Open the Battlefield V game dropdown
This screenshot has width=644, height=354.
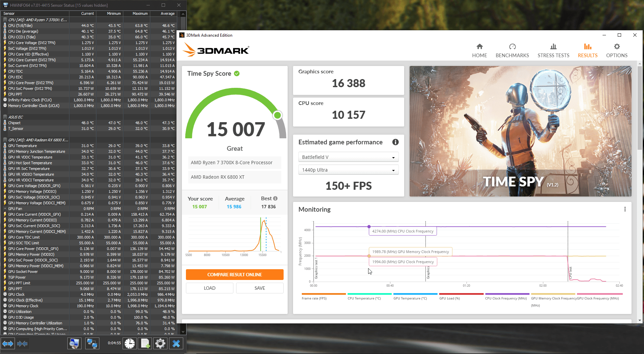pyautogui.click(x=348, y=157)
